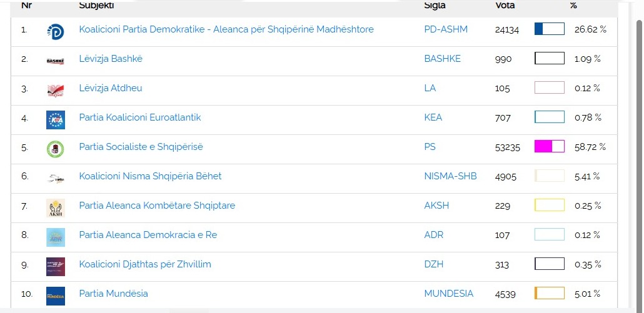
Task: Click the Nisma Shqipëria Bëhet logo
Action: tap(56, 177)
